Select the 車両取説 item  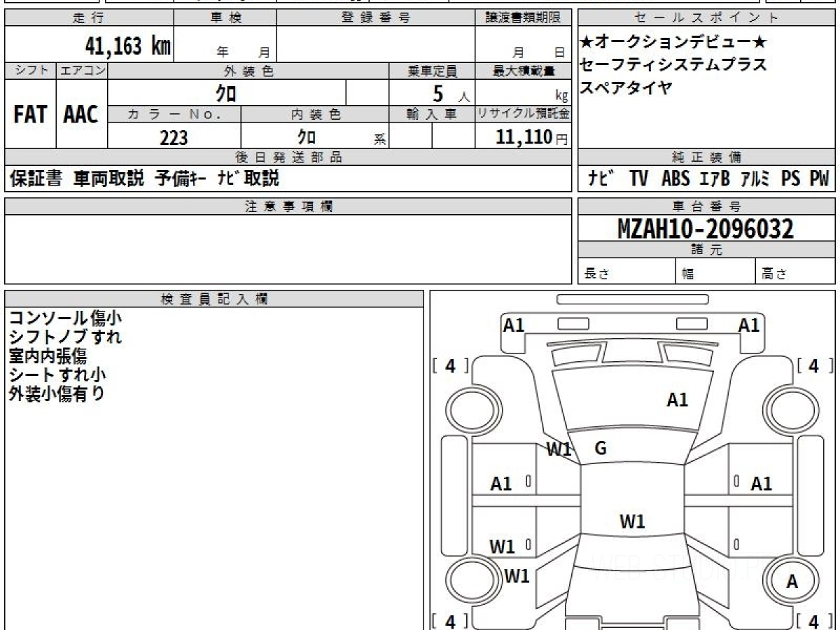pos(109,178)
